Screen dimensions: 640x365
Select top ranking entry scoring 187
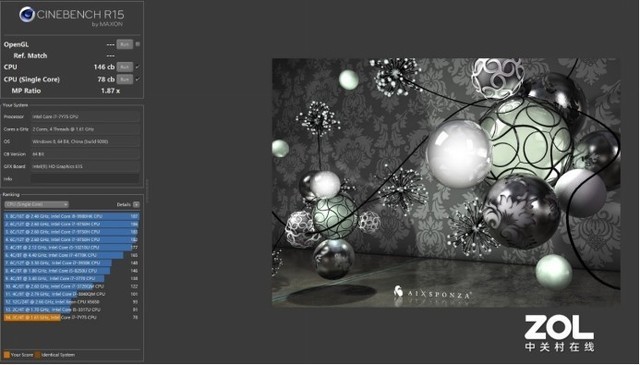click(71, 216)
